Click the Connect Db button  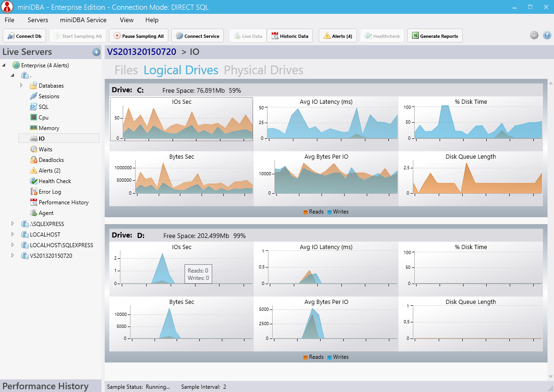click(24, 36)
